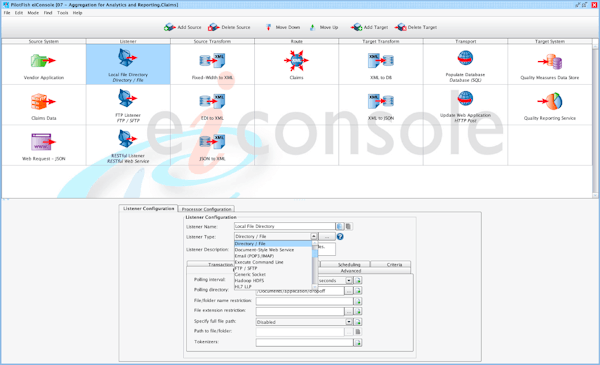The image size is (600, 365).
Task: Click the Add Source toolbar icon
Action: point(170,27)
